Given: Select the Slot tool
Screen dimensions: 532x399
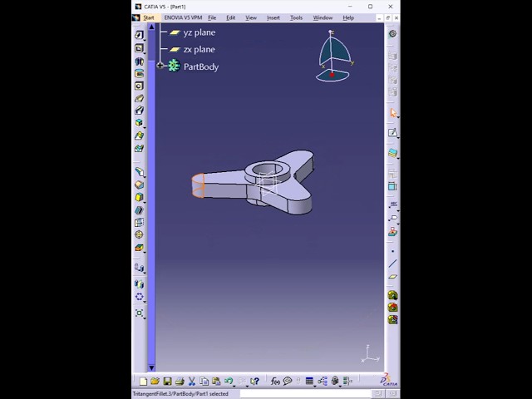Looking at the screenshot, I should (139, 111).
